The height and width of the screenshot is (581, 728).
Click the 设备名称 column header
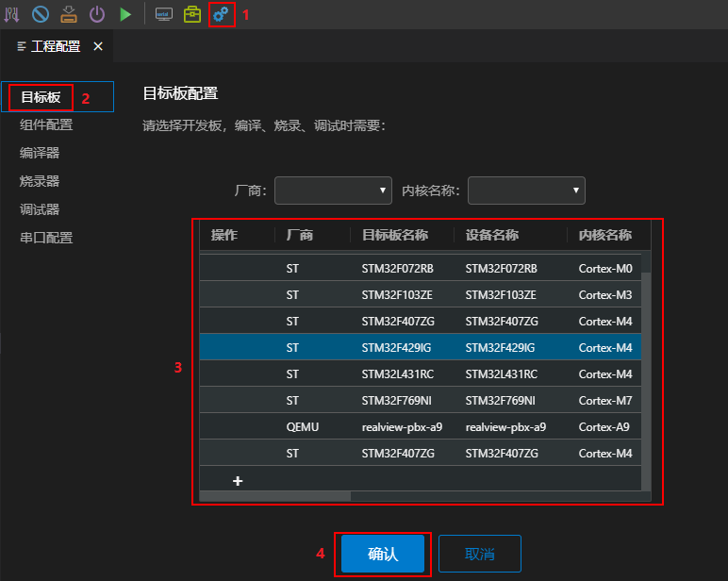(492, 235)
